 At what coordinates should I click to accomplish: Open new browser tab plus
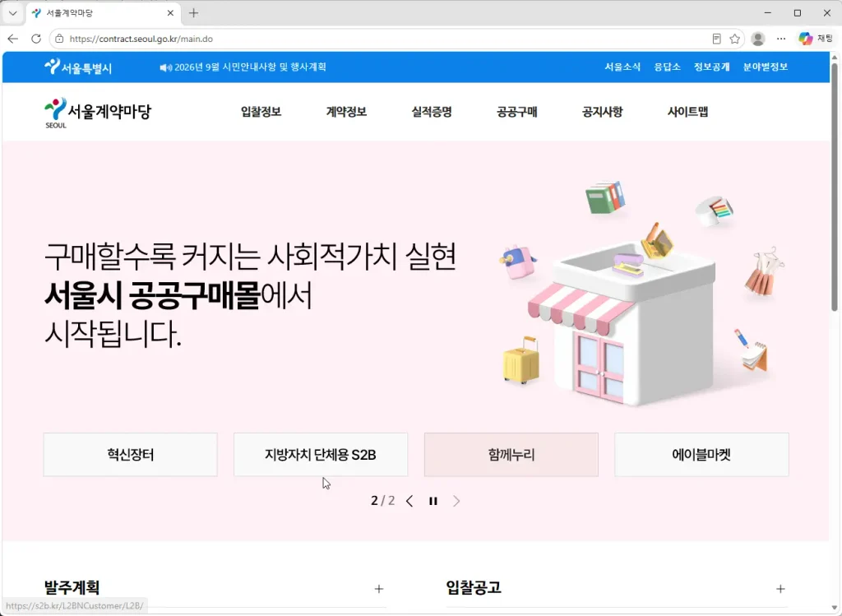(194, 13)
